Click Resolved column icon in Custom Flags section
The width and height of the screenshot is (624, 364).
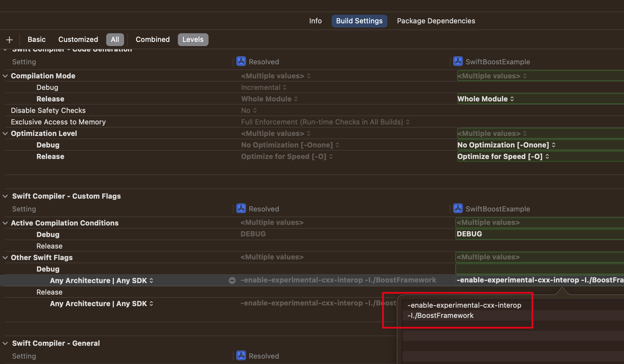click(241, 209)
